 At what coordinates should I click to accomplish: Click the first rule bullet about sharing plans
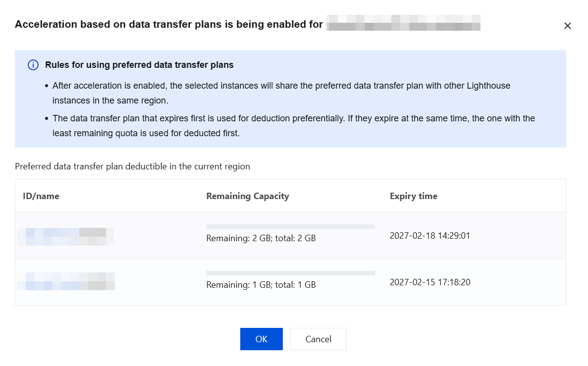[281, 93]
